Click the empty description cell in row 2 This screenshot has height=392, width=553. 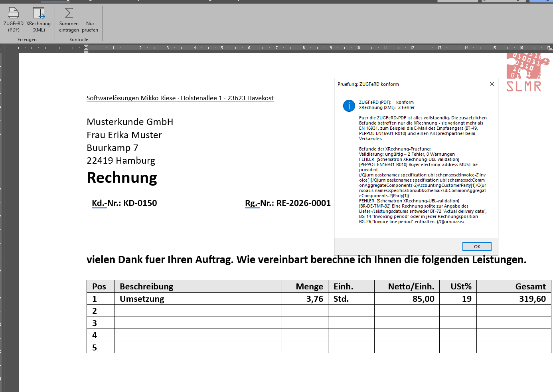[198, 311]
